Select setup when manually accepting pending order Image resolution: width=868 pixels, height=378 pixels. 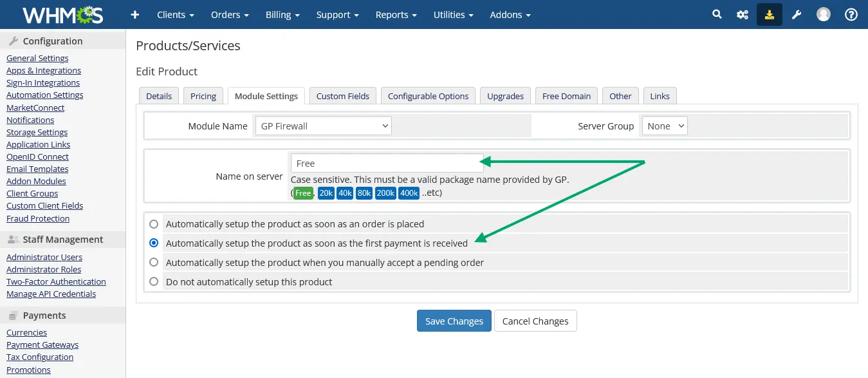pyautogui.click(x=154, y=262)
